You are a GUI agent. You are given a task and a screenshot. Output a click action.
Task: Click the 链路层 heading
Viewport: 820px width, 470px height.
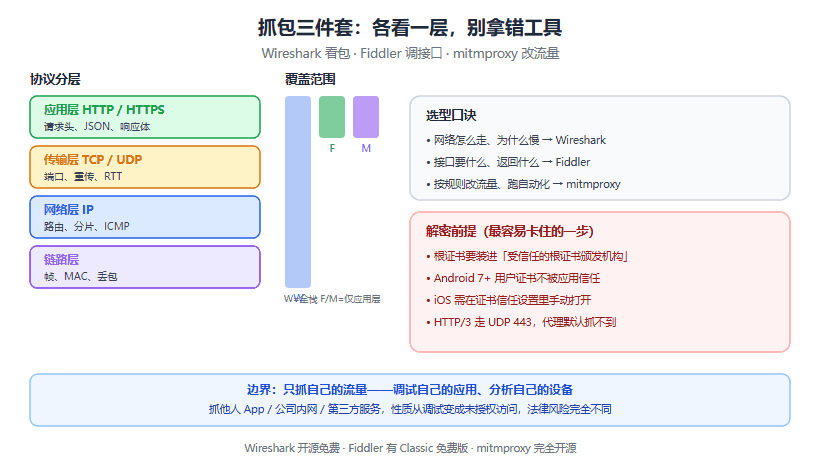[x=61, y=259]
